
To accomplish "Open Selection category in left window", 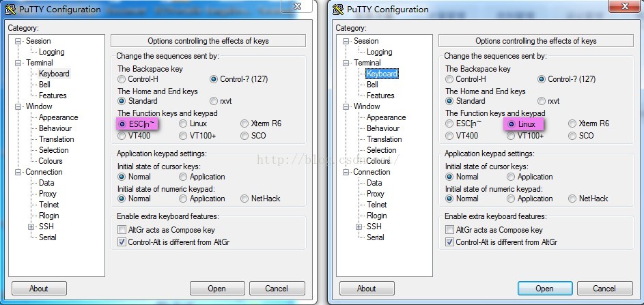I will tap(53, 150).
